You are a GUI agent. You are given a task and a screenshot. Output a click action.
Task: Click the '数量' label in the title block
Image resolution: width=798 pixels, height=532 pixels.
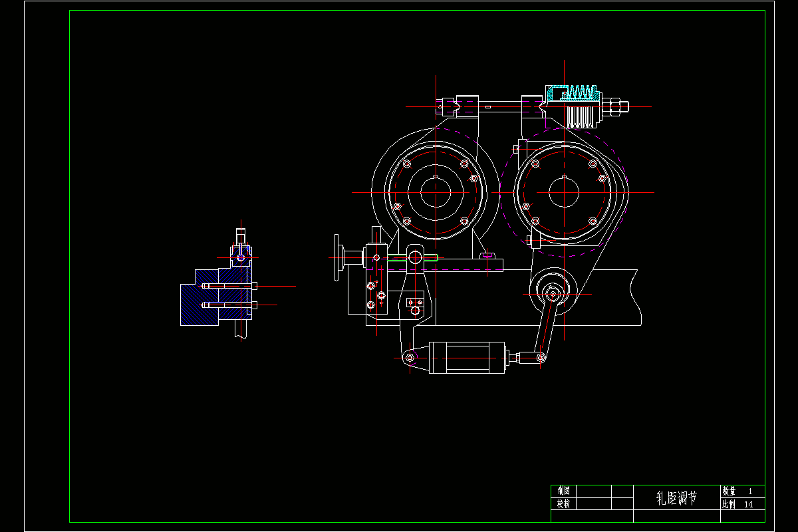730,491
